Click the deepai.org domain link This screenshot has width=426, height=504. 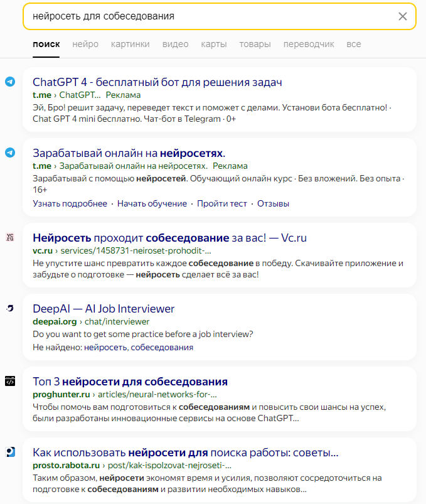55,322
